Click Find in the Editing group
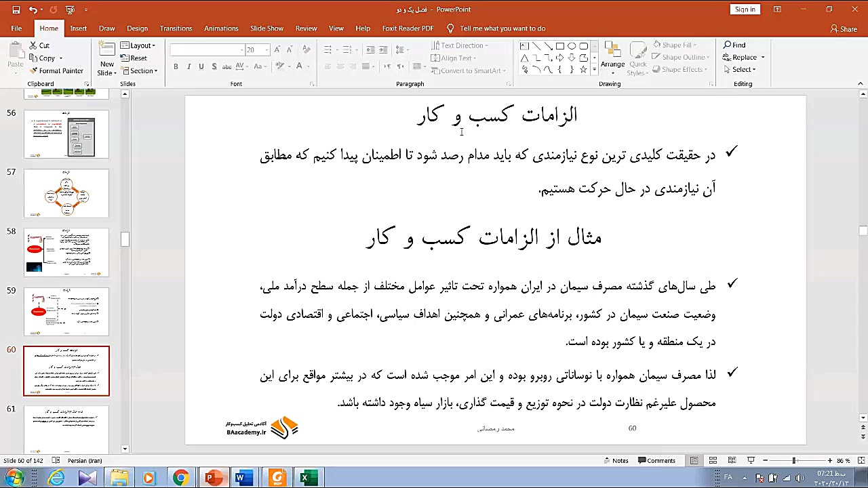868x488 pixels. click(x=734, y=45)
